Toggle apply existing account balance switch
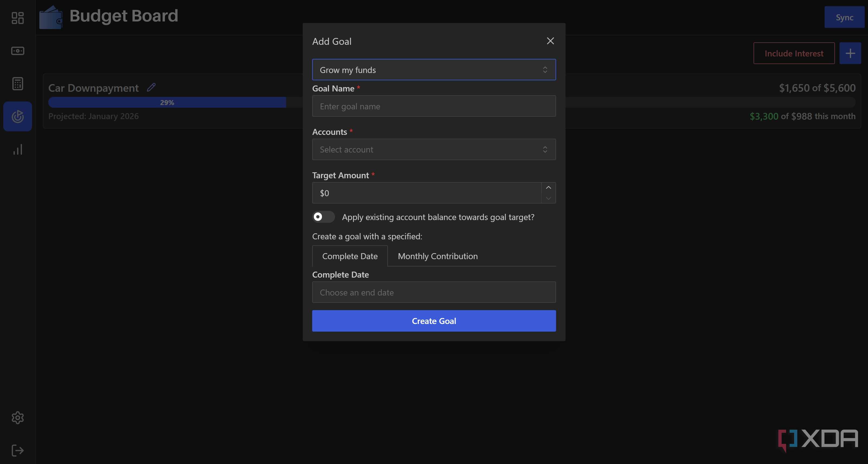Screen dimensions: 868x464 323,217
